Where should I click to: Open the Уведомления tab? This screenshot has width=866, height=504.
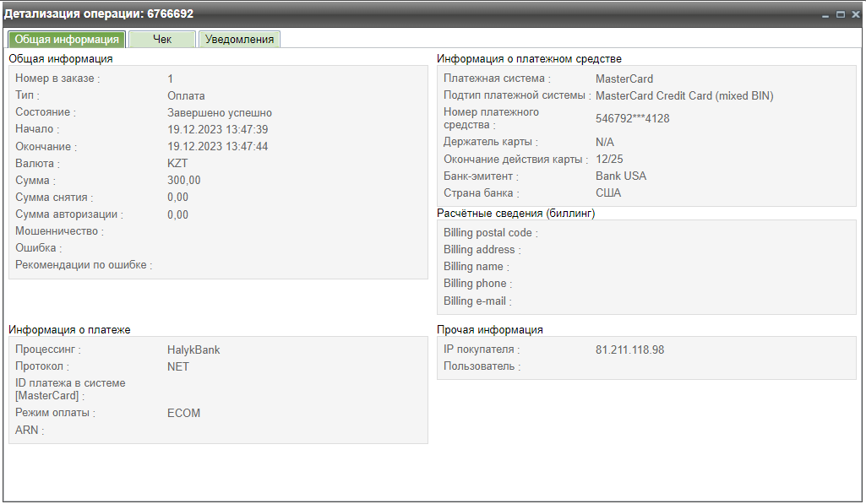239,40
